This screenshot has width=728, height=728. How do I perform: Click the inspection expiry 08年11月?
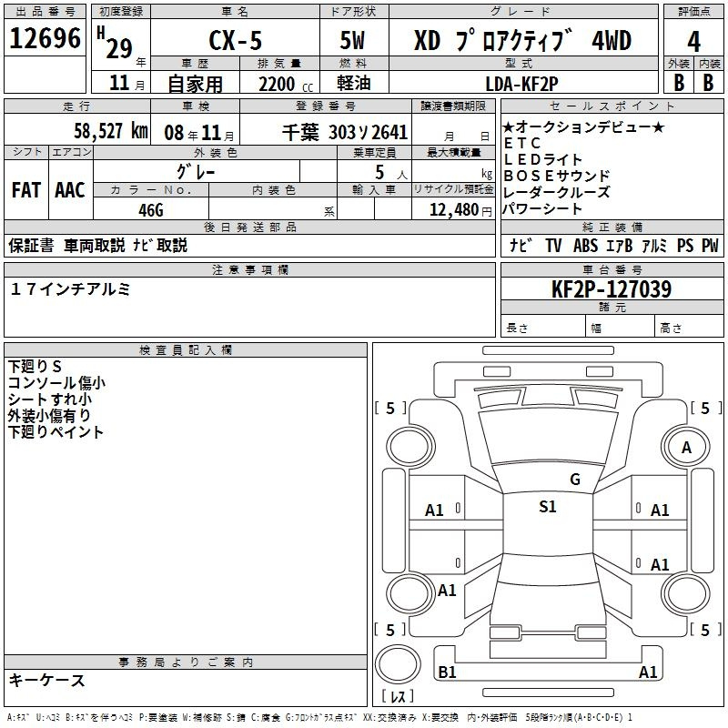pos(199,133)
